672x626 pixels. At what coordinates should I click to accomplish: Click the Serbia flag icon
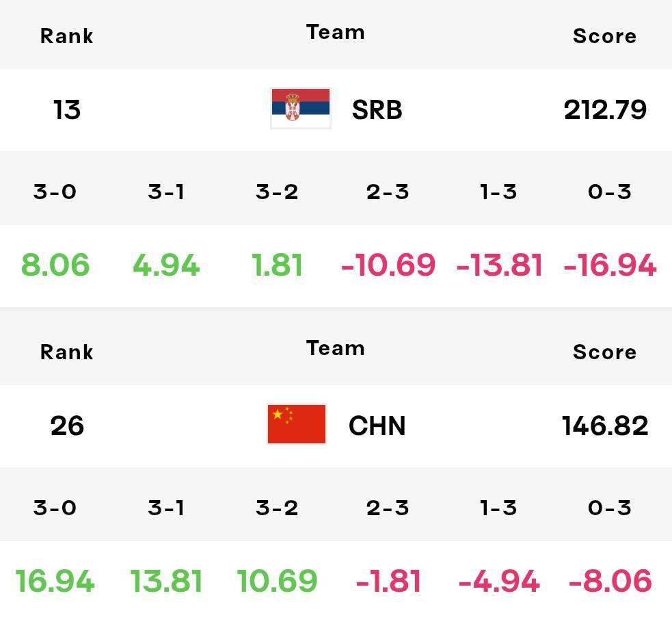[x=300, y=109]
